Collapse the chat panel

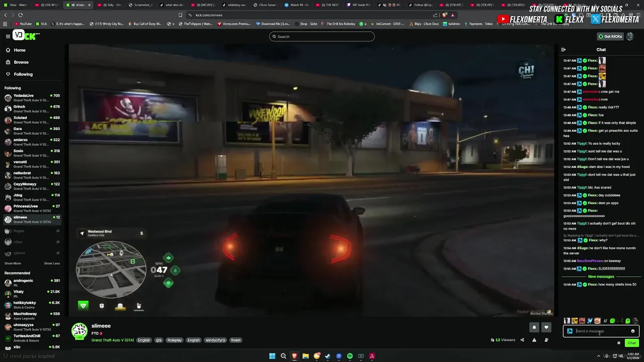pos(563,50)
